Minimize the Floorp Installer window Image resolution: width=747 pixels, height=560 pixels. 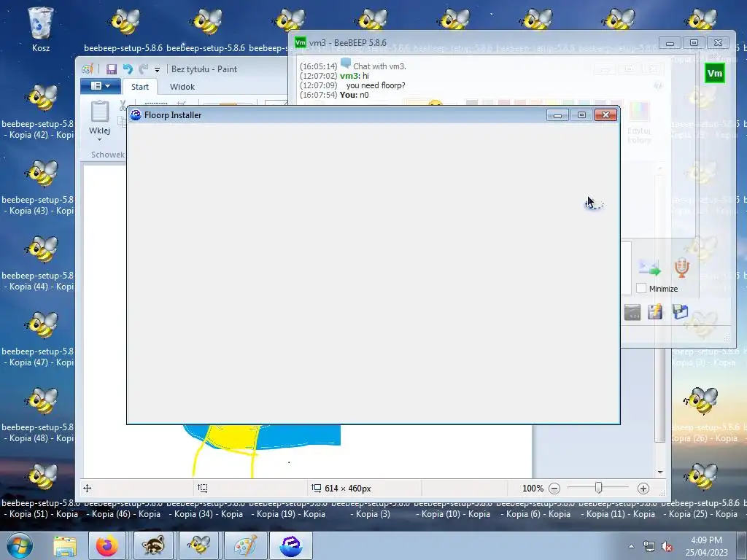coord(557,114)
